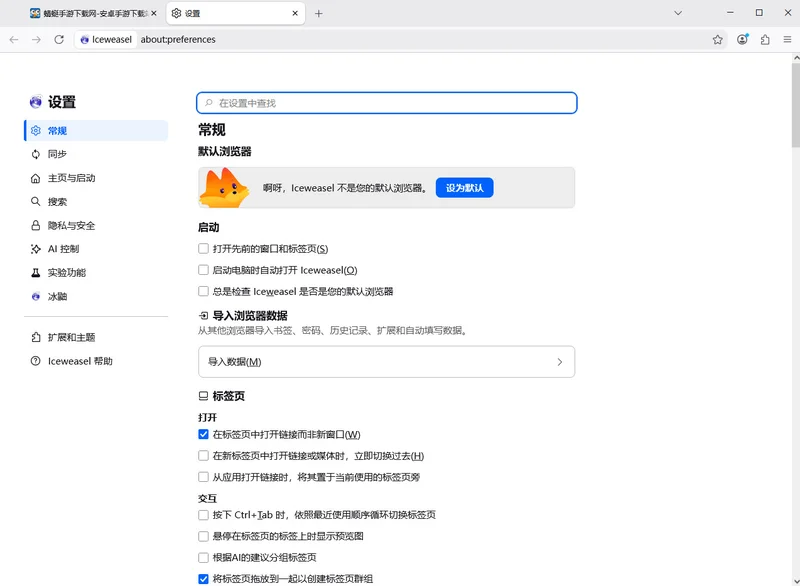Open the account profile icon
The height and width of the screenshot is (586, 800).
click(742, 39)
